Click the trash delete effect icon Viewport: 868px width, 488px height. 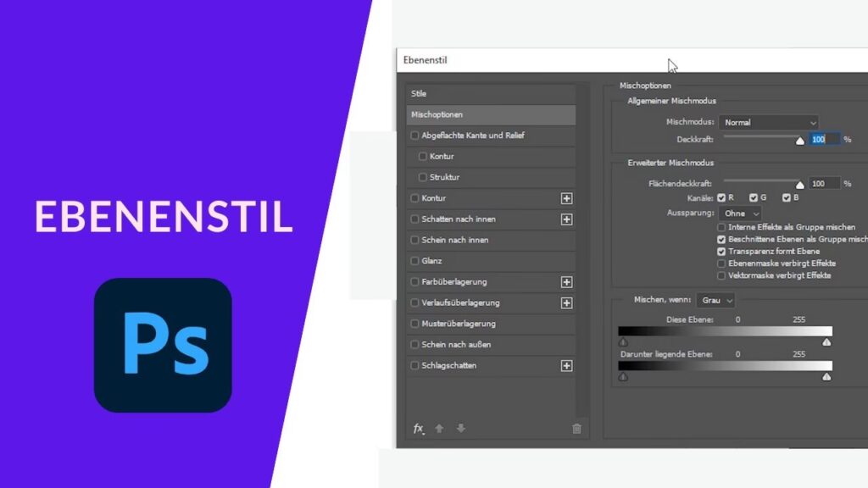tap(576, 429)
